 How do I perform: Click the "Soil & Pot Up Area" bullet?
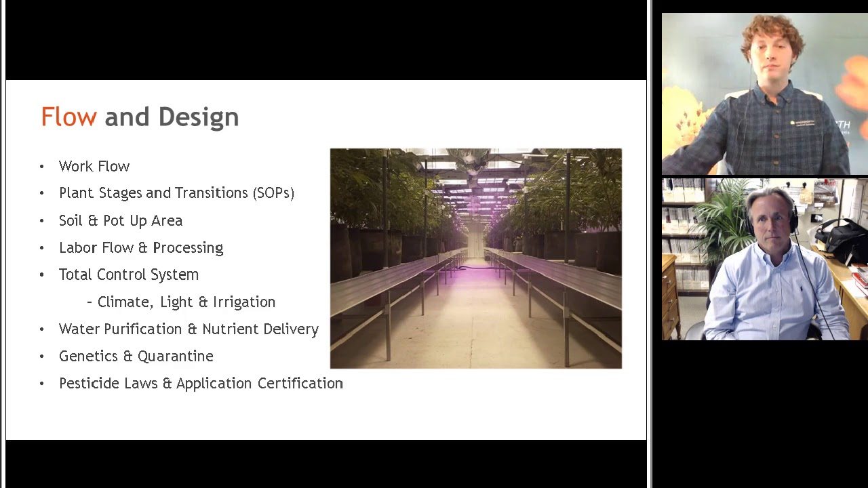click(121, 220)
